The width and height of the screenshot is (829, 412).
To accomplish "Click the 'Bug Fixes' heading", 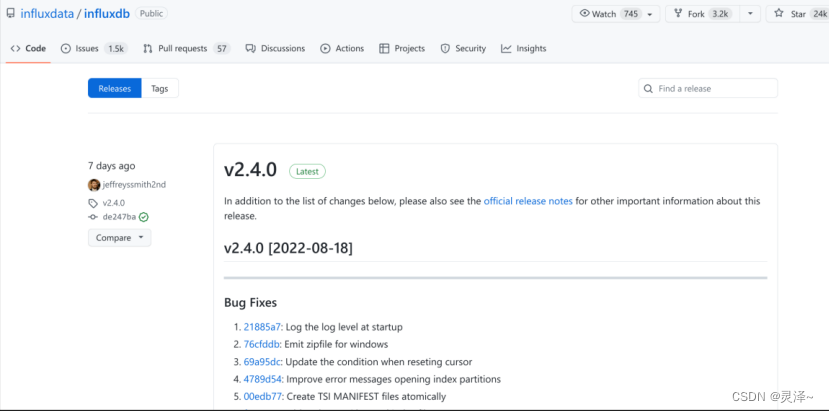I will point(251,303).
